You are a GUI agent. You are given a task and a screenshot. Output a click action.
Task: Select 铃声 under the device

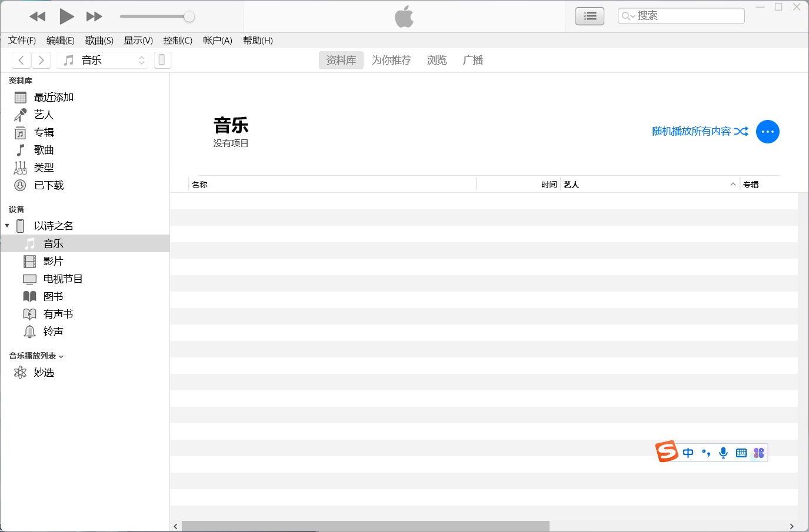pos(53,332)
